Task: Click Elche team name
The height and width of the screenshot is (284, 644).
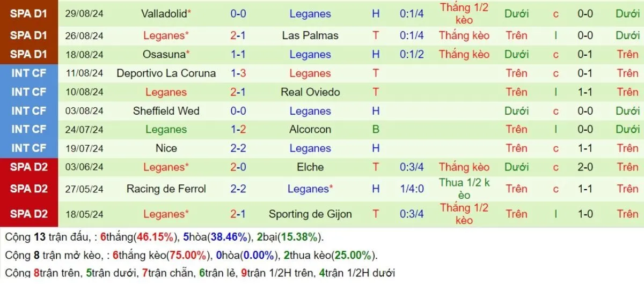Action: click(310, 167)
